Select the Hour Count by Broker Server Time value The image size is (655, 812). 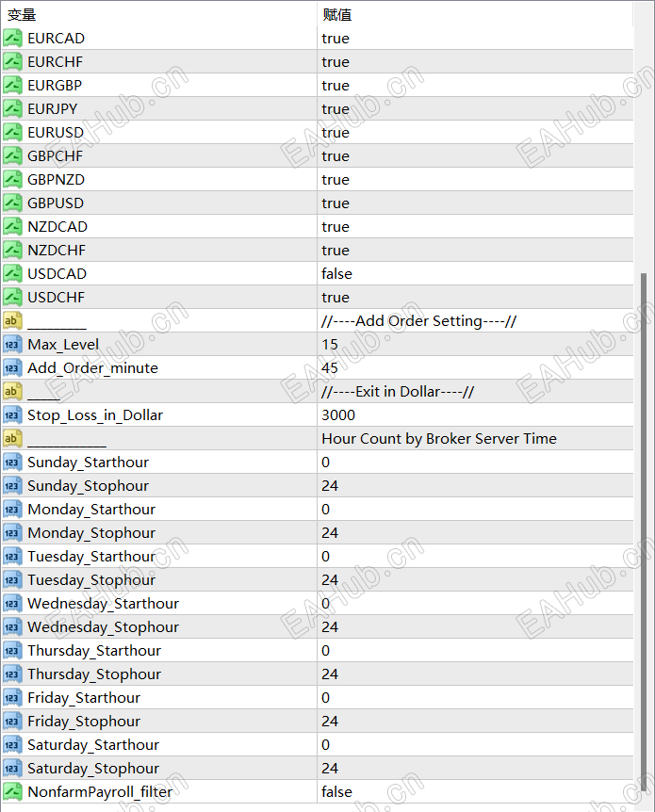click(x=439, y=439)
